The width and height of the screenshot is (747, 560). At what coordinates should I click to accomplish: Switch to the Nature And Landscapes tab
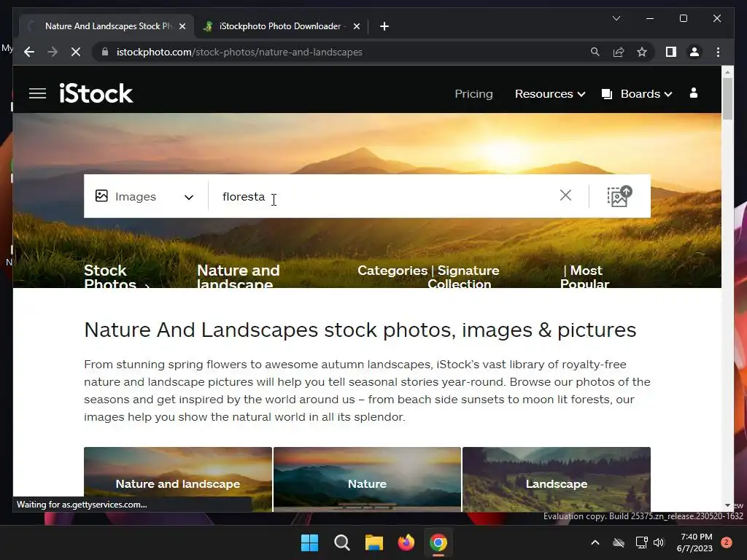108,26
